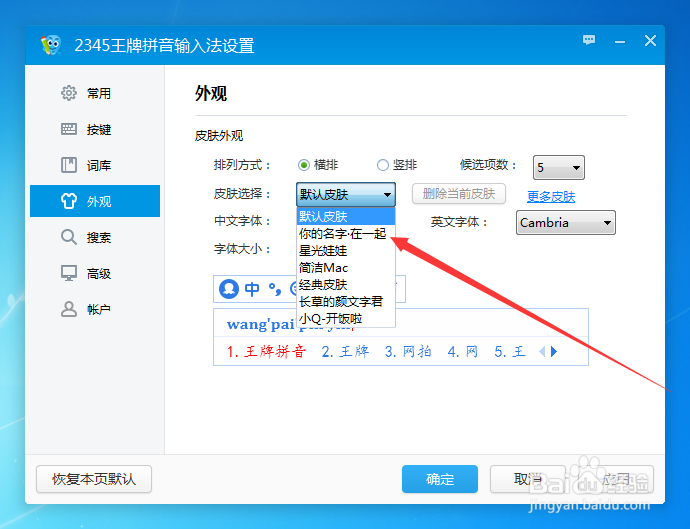Viewport: 690px width, 529px height.
Task: Click the 中 language icon in preview bar
Action: coord(252,289)
